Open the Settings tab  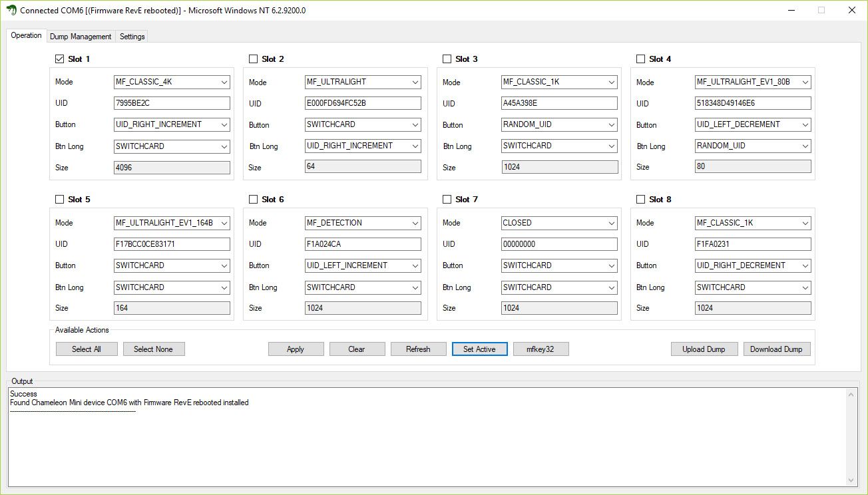click(131, 37)
